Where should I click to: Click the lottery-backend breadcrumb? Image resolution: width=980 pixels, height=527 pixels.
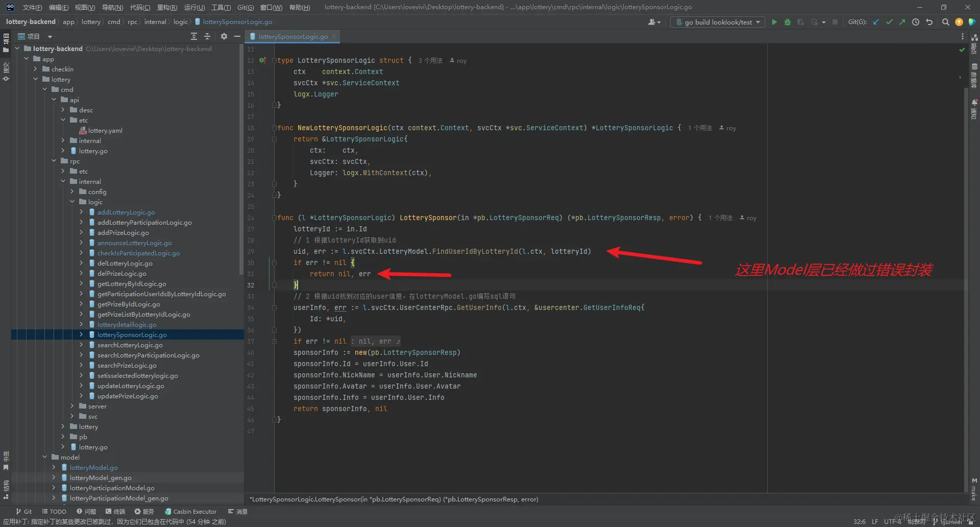(31, 22)
